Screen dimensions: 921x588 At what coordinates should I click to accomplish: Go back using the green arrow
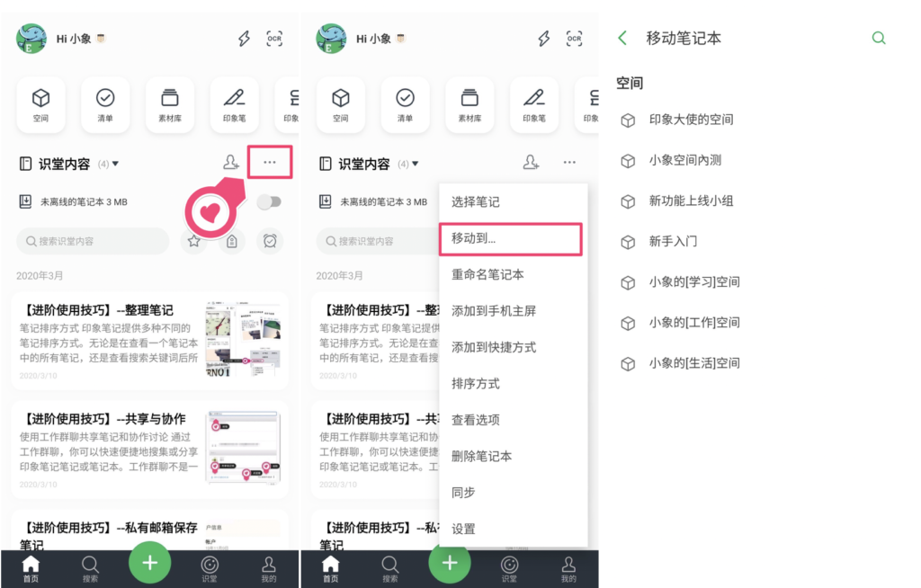[x=622, y=38]
